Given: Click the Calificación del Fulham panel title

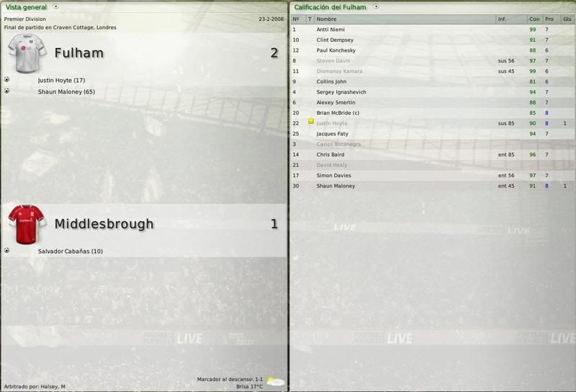Looking at the screenshot, I should click(x=330, y=7).
